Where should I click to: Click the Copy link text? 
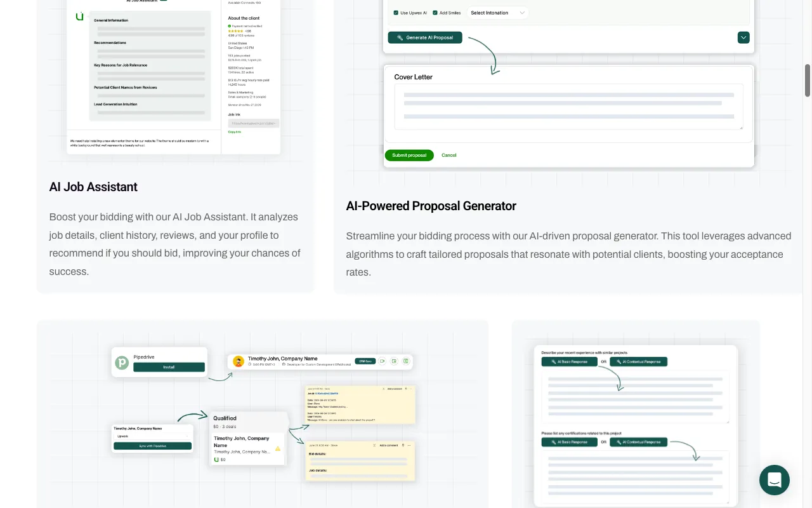pyautogui.click(x=235, y=131)
